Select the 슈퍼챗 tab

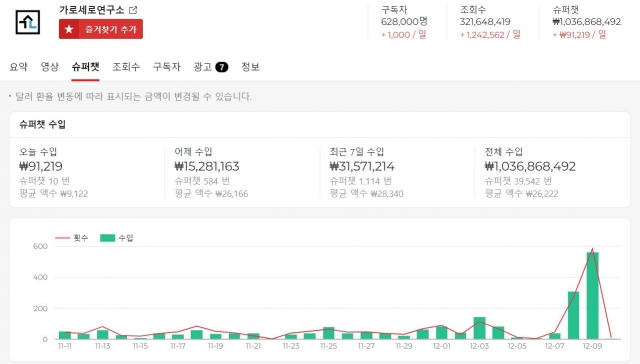(x=85, y=67)
